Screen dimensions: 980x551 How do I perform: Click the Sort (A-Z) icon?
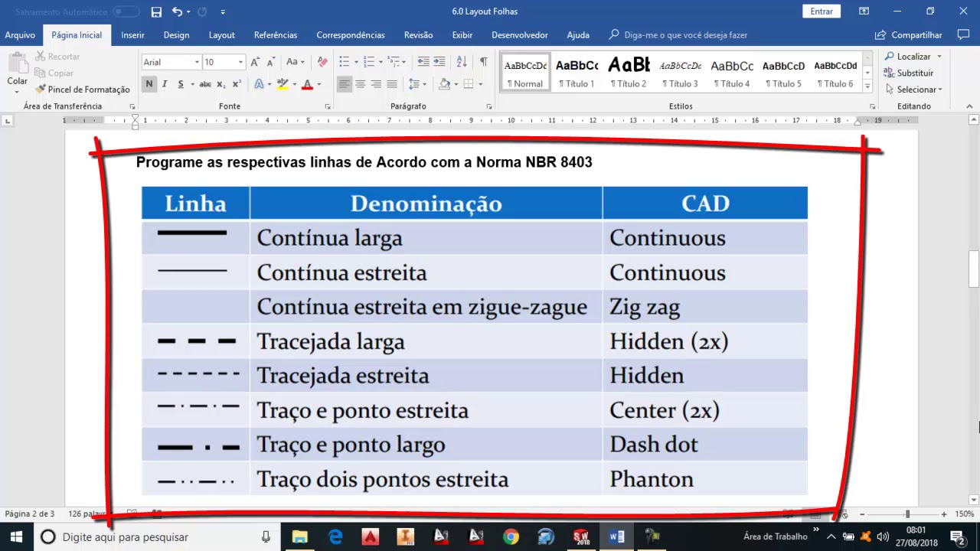tap(462, 62)
